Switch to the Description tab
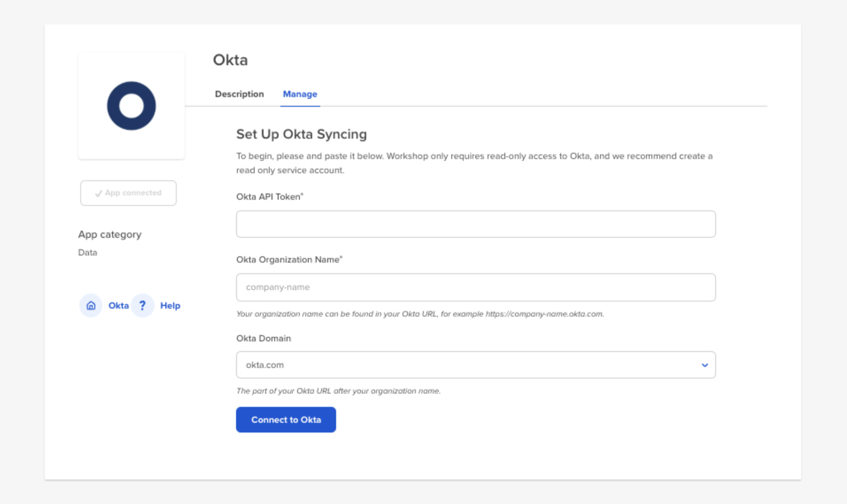This screenshot has height=504, width=847. (240, 94)
